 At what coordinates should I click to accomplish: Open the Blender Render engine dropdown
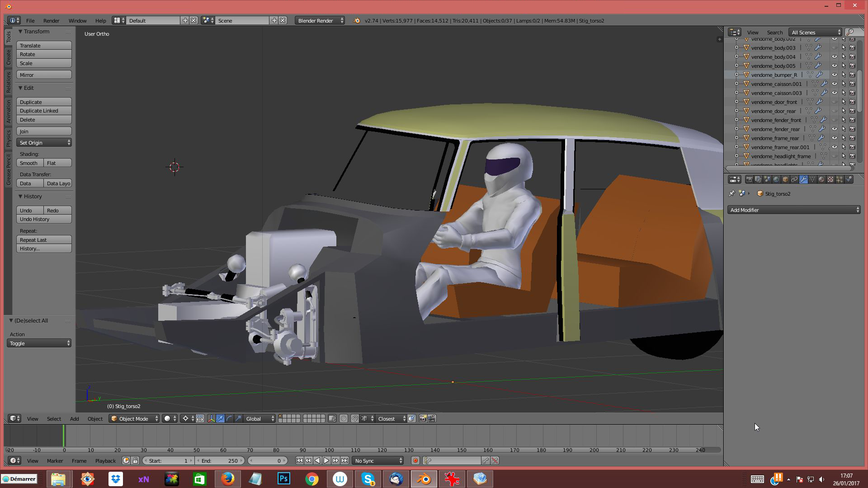(320, 20)
